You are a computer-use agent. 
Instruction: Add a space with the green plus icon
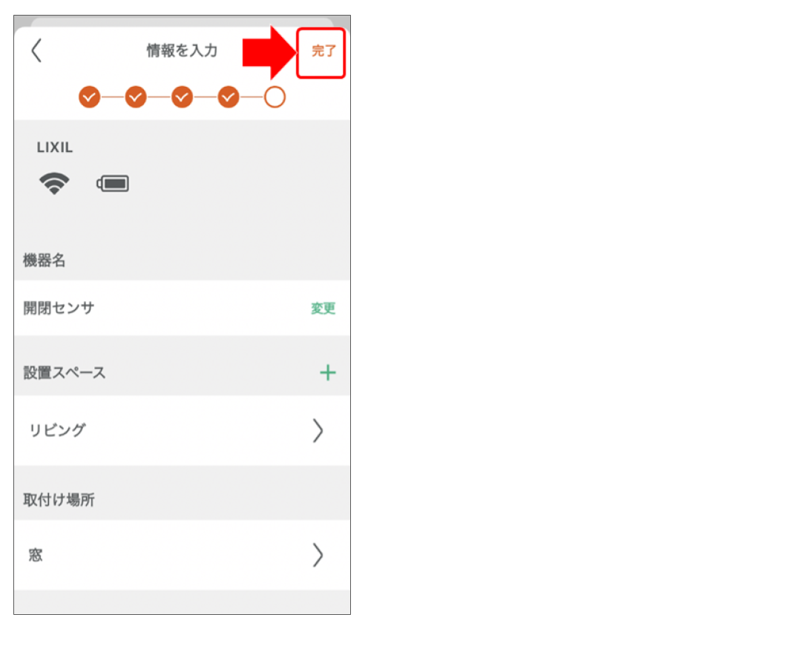[x=328, y=373]
